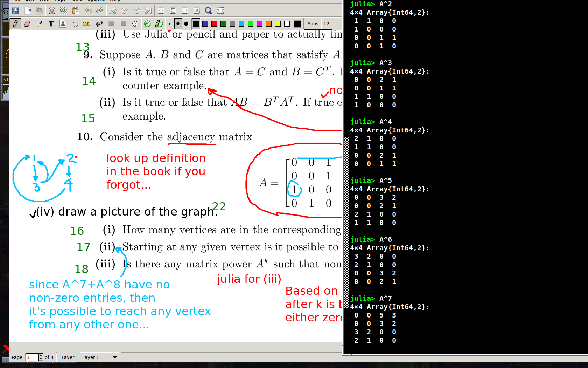Open the Layer 1 dropdown
The height and width of the screenshot is (368, 588).
114,357
